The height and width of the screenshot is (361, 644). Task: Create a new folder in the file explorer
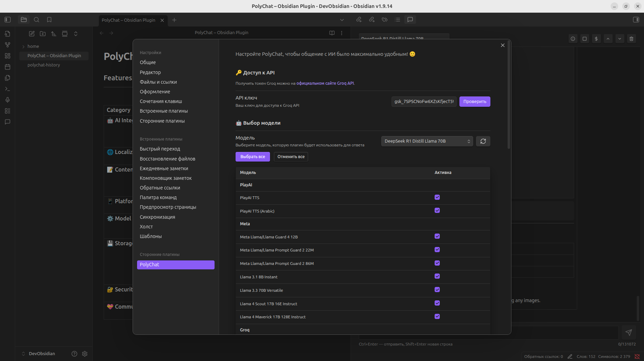[43, 33]
